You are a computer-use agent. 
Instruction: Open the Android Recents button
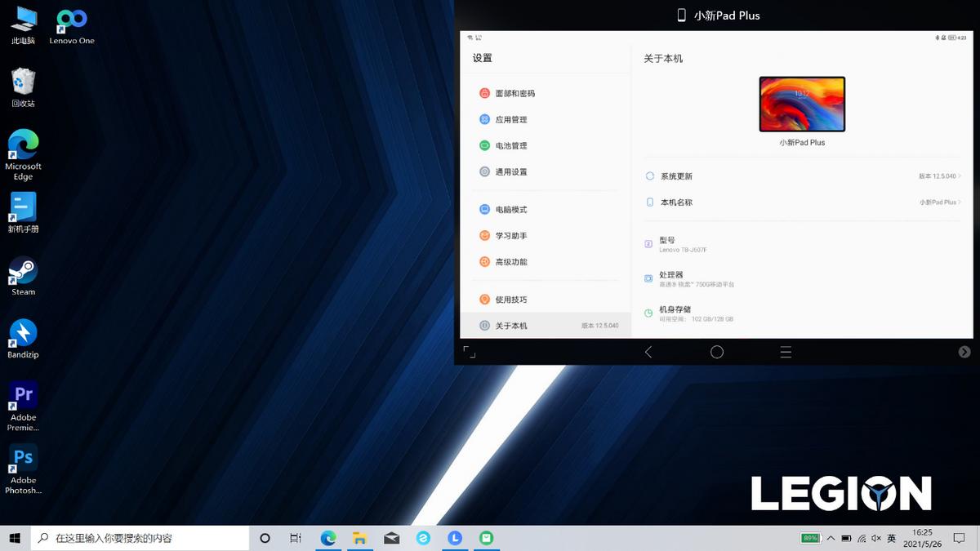coord(785,352)
